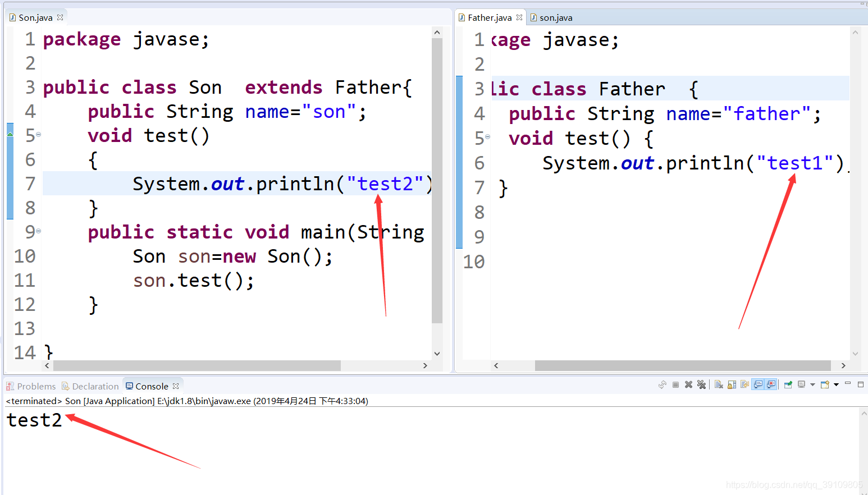Open the Display Selected Console dropdown arrow

pos(812,384)
